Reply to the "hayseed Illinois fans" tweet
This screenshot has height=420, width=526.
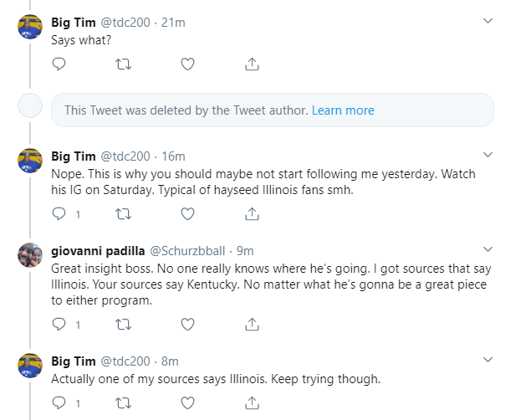[59, 213]
